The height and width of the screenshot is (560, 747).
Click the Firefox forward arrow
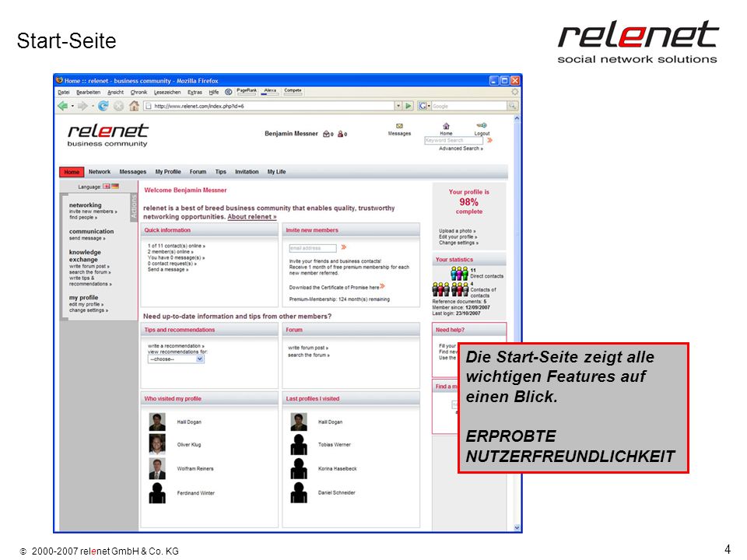click(x=82, y=106)
